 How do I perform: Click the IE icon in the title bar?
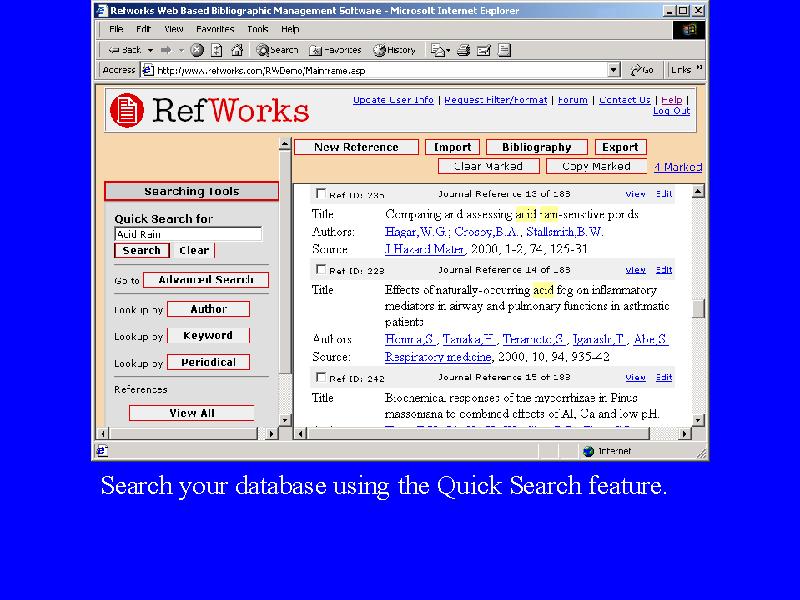(102, 10)
